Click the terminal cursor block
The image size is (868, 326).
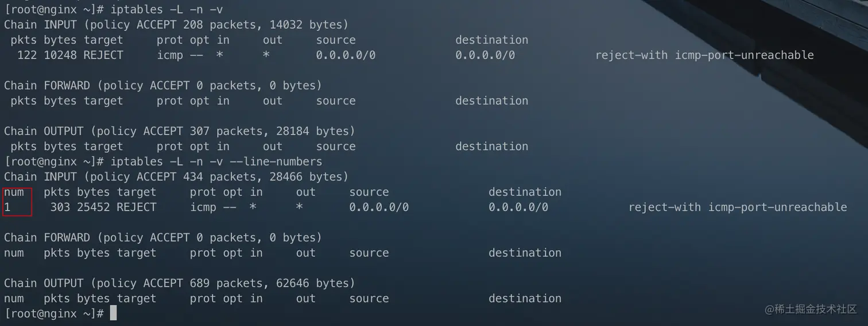pyautogui.click(x=114, y=313)
